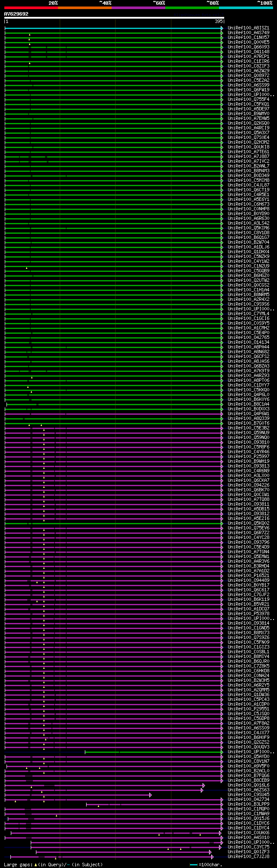Open hit UniRef100_C8ZIF3
Screen dimensions: 277x868
[248, 66]
